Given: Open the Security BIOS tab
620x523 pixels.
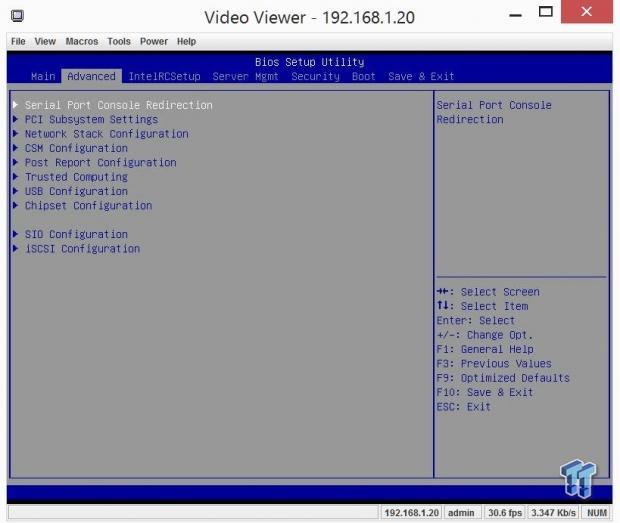Looking at the screenshot, I should click(316, 76).
